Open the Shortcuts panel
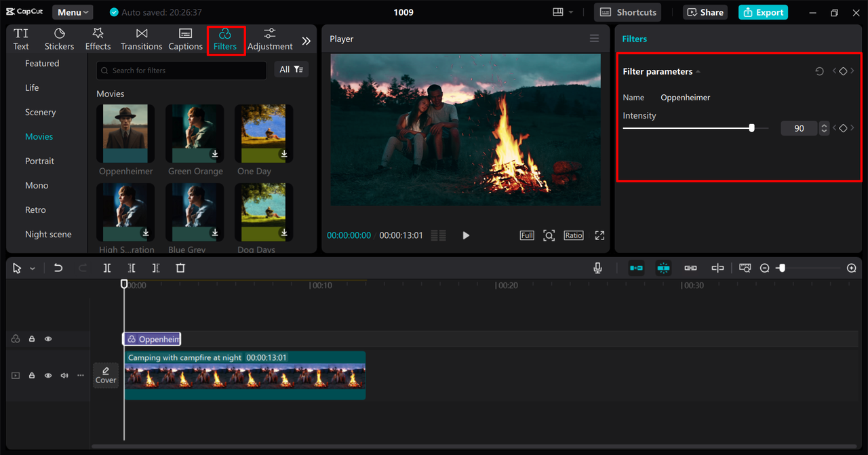The image size is (868, 455). tap(628, 12)
